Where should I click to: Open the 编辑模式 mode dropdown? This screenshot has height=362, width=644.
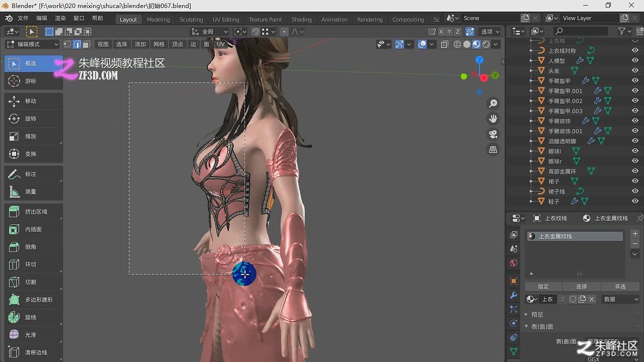coord(32,44)
